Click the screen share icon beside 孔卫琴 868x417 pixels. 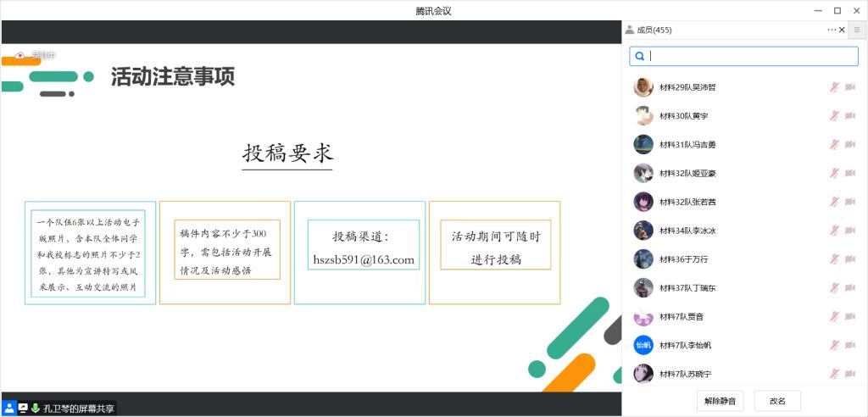tap(23, 408)
